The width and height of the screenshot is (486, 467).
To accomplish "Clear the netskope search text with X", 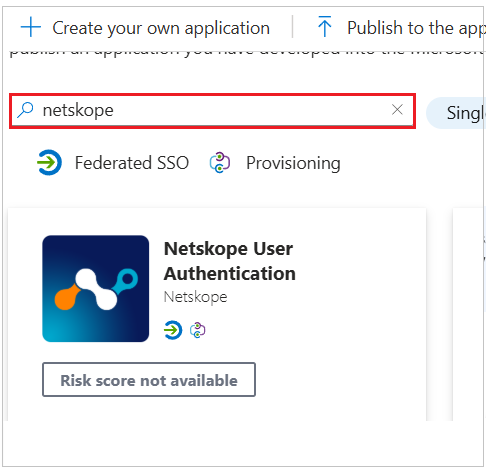I will 397,109.
